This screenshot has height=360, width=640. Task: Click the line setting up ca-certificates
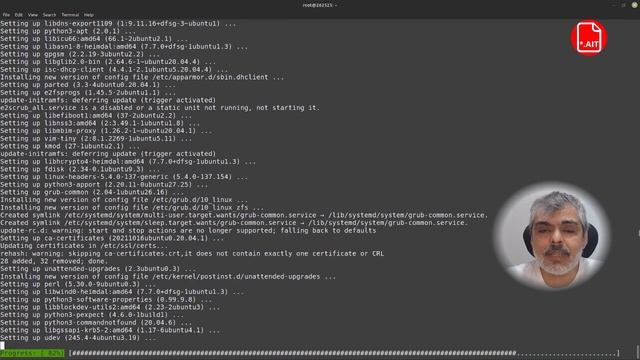tap(112, 238)
